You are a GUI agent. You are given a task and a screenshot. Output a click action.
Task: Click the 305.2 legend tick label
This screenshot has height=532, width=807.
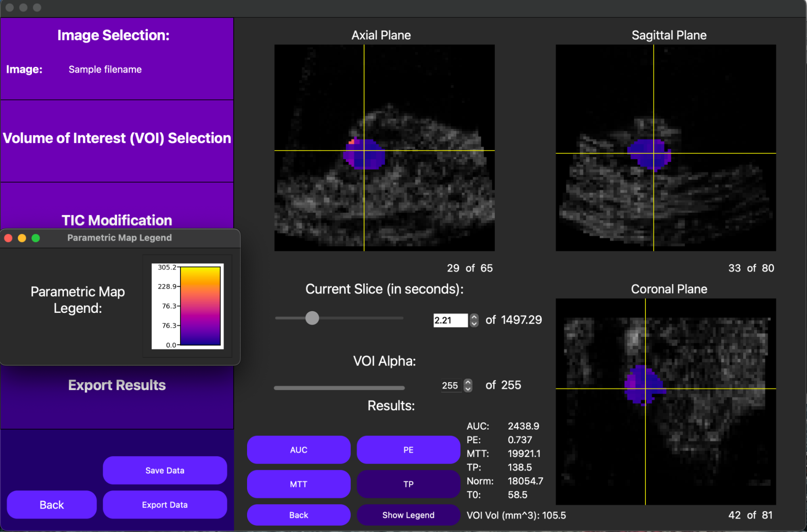click(167, 267)
